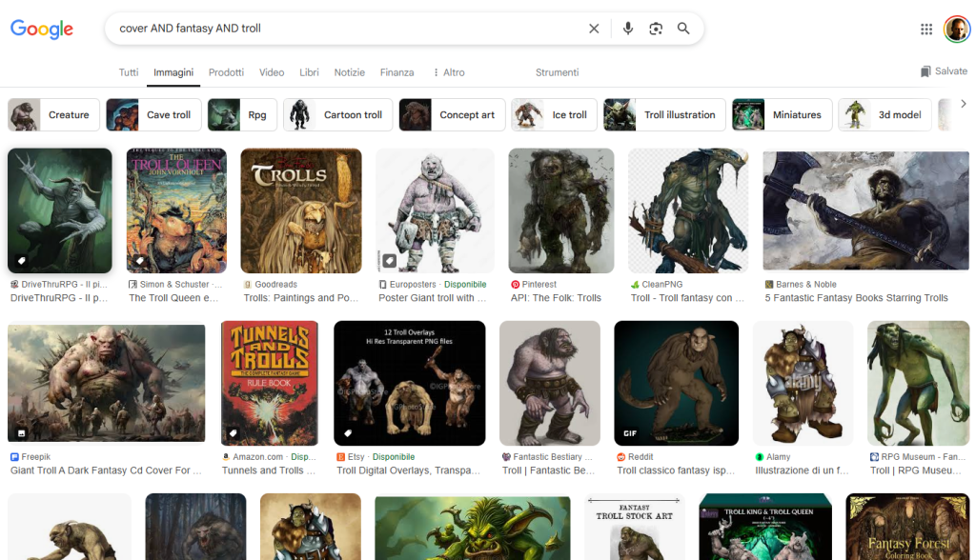Viewport: 976px width, 560px height.
Task: Open the Strumenti tools panel
Action: tap(557, 72)
